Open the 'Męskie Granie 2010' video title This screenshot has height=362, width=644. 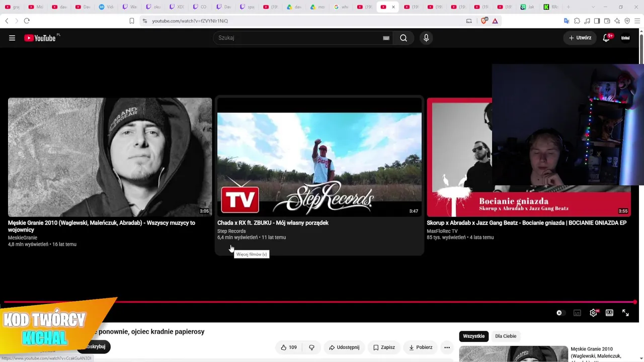[102, 226]
